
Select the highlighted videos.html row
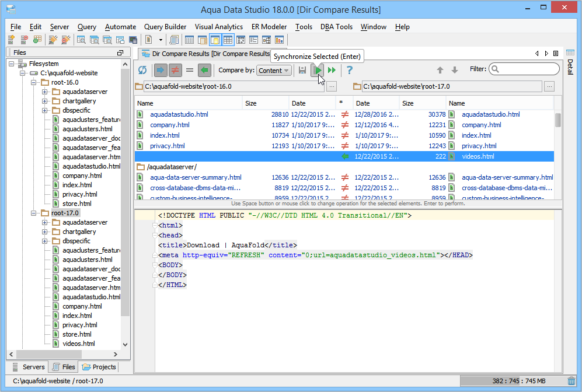pos(344,156)
